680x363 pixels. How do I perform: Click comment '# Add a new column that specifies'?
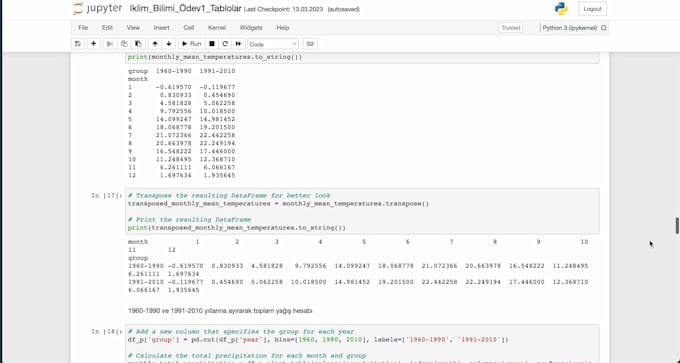[x=241, y=332]
